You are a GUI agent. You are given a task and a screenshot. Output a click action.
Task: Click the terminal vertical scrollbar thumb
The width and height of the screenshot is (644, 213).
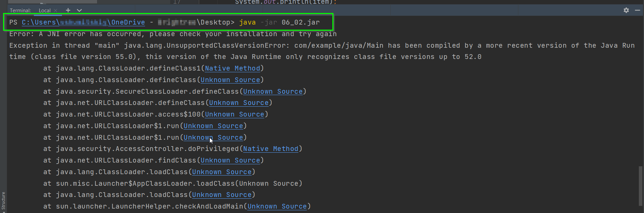pos(641,187)
